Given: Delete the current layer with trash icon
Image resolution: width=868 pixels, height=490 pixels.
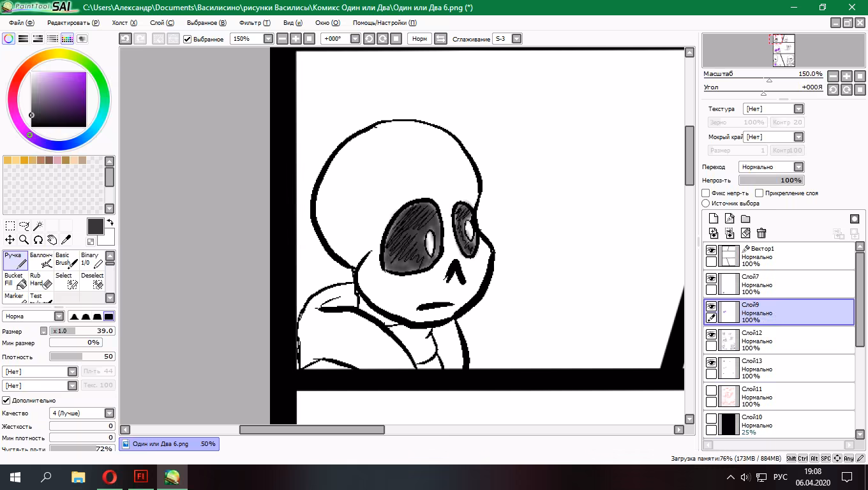Looking at the screenshot, I should point(761,234).
